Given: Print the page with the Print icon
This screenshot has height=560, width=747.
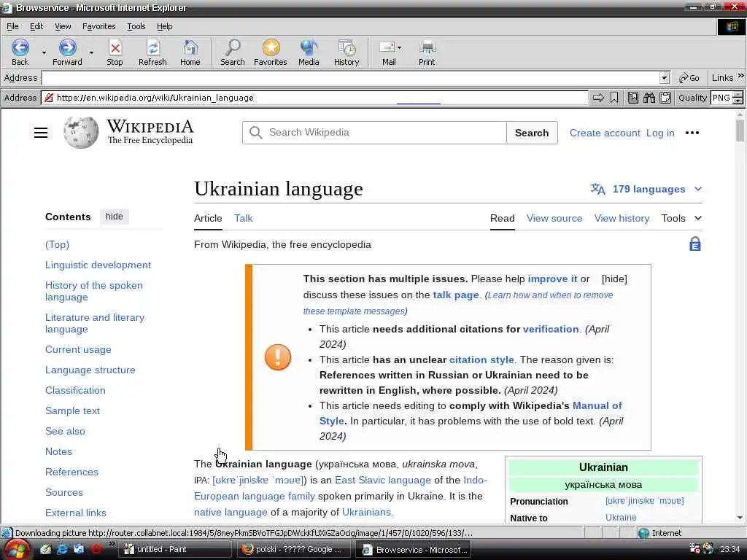Looking at the screenshot, I should point(427,48).
